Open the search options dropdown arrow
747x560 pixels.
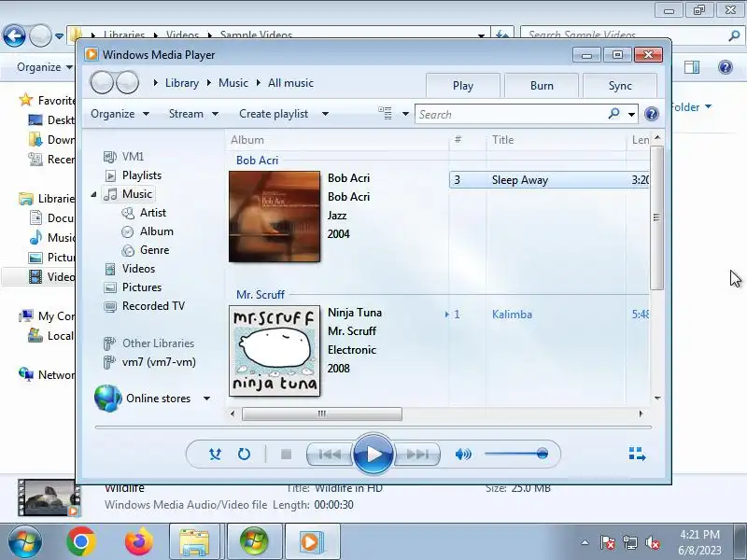point(631,114)
